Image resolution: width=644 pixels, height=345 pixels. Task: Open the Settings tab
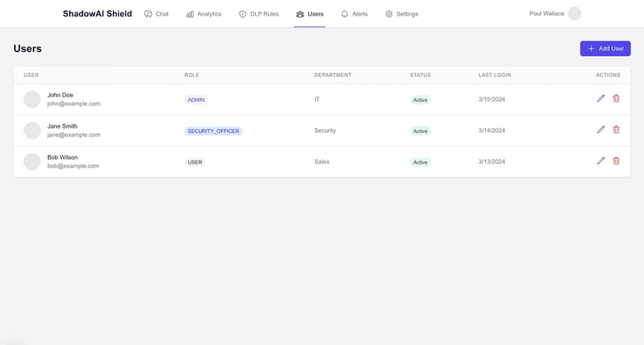(401, 14)
